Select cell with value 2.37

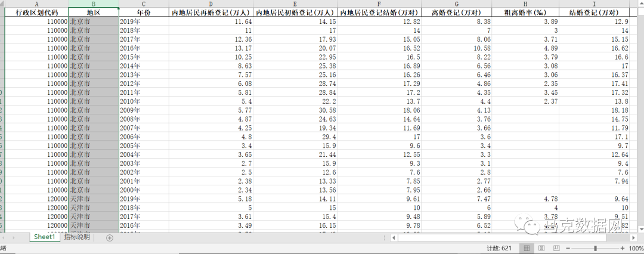[x=525, y=101]
